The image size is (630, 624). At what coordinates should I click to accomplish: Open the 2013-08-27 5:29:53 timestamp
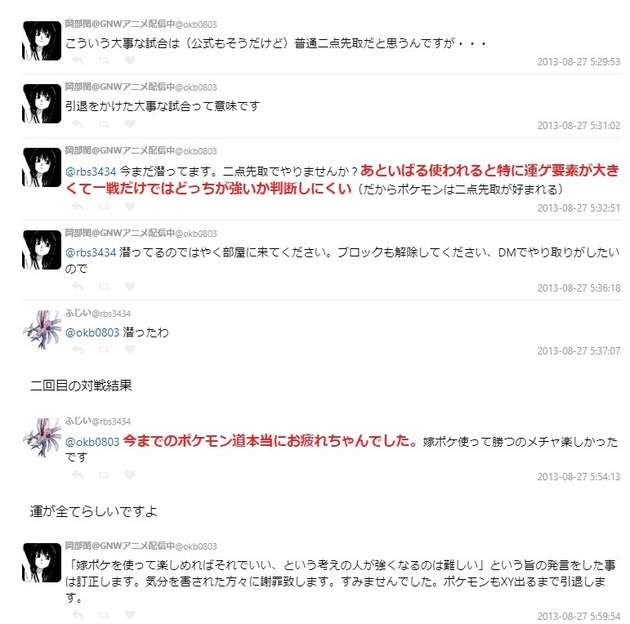tap(579, 62)
